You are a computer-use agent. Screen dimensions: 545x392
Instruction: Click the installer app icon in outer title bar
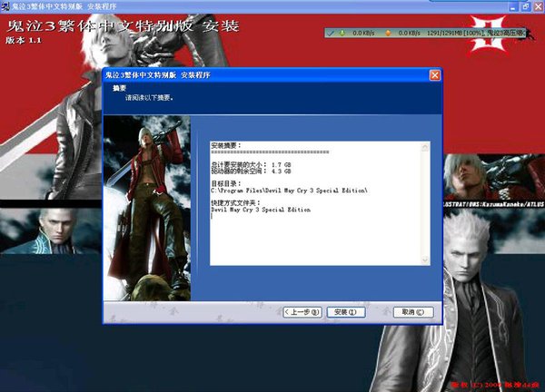(5, 6)
